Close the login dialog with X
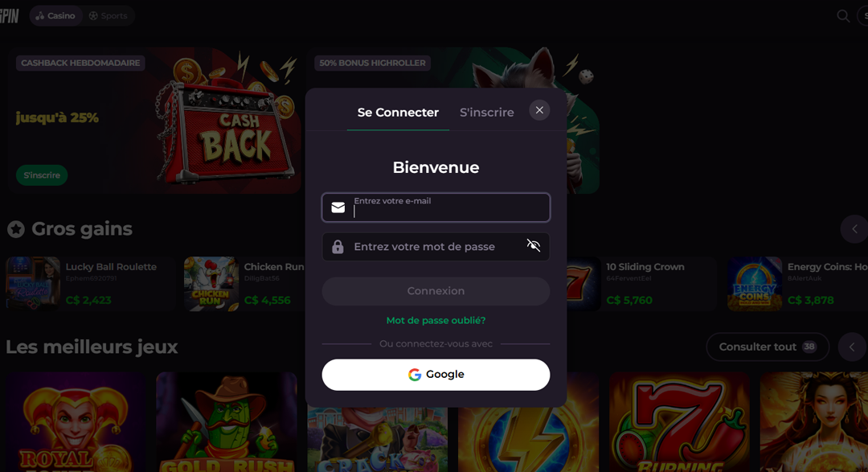The width and height of the screenshot is (868, 472). click(x=539, y=110)
